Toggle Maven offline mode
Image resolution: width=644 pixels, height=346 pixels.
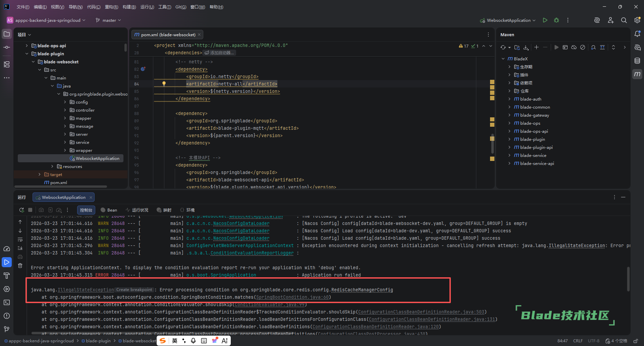point(574,47)
